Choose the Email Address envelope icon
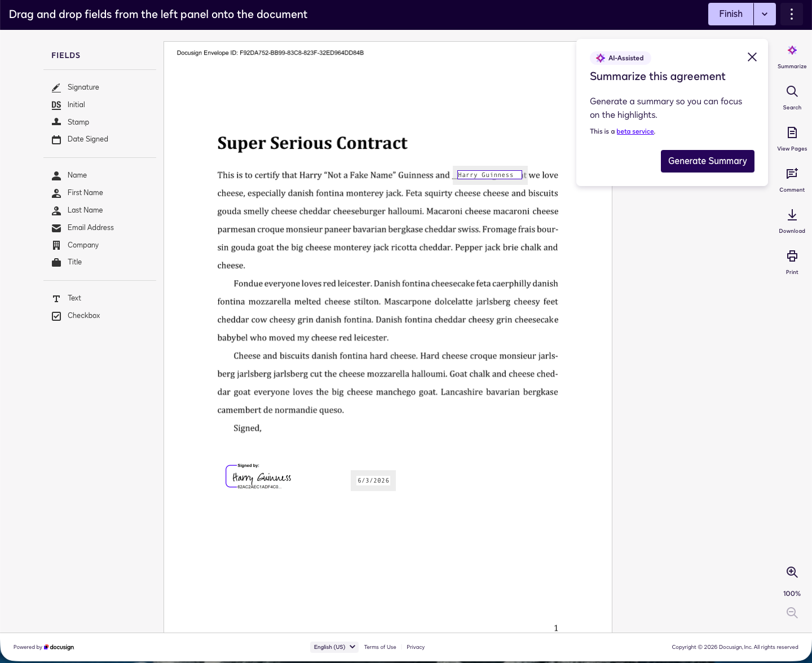This screenshot has width=812, height=663. click(56, 228)
